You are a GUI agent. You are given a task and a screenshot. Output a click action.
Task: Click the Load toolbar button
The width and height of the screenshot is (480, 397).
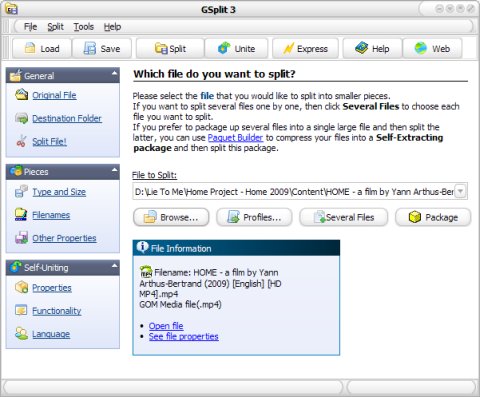point(42,49)
